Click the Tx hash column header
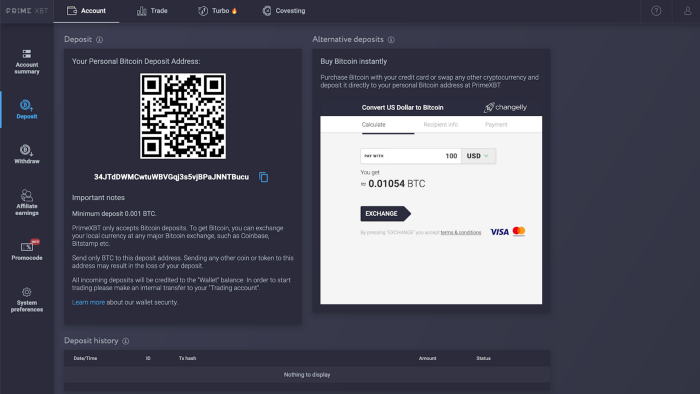The height and width of the screenshot is (394, 700). pyautogui.click(x=188, y=358)
